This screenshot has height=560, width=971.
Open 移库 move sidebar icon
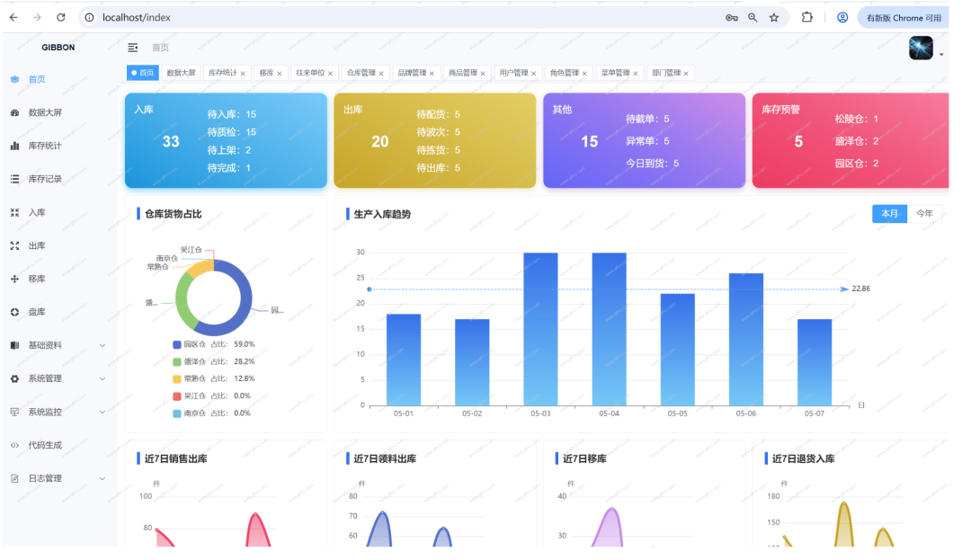tap(15, 279)
